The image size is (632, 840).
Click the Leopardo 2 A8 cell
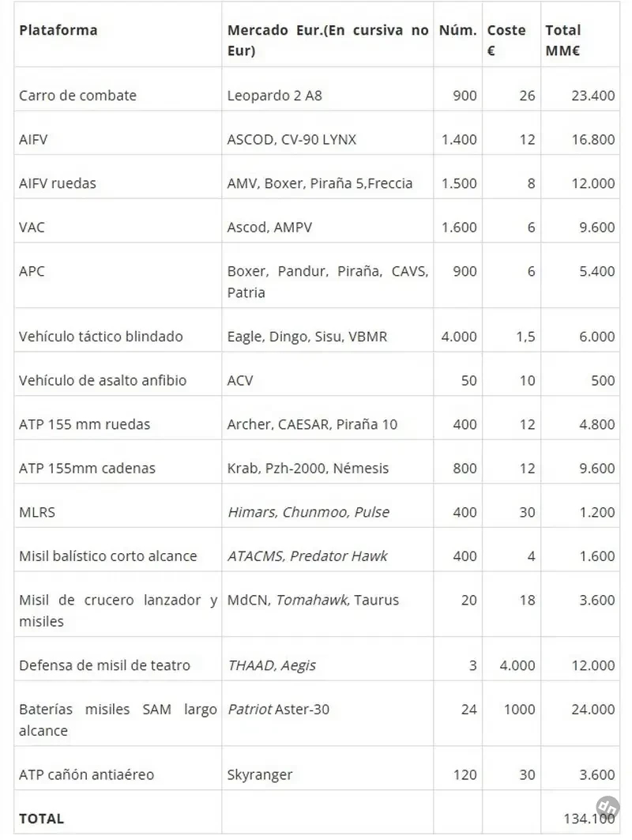pos(274,96)
